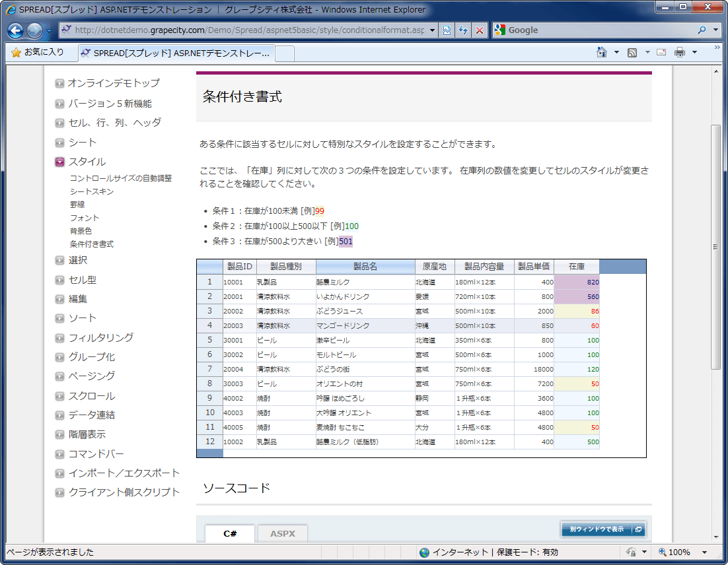Open the print options dropdown arrow
This screenshot has height=565, width=728.
tap(694, 52)
